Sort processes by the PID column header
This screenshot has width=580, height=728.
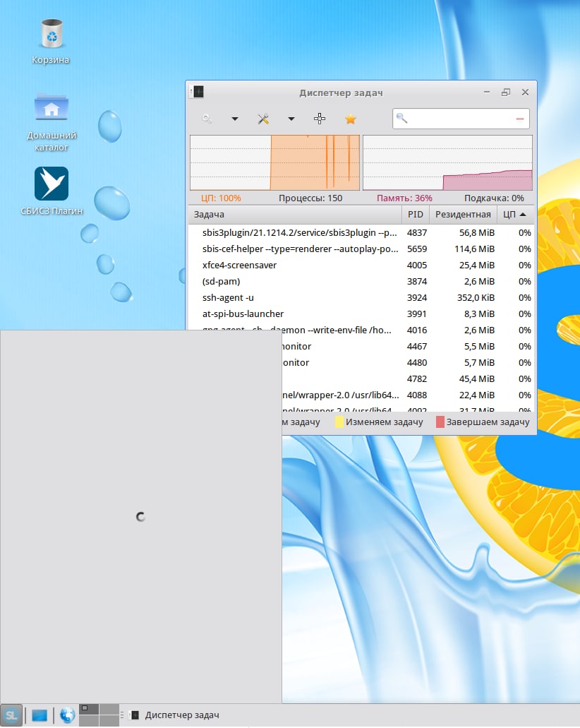point(416,215)
